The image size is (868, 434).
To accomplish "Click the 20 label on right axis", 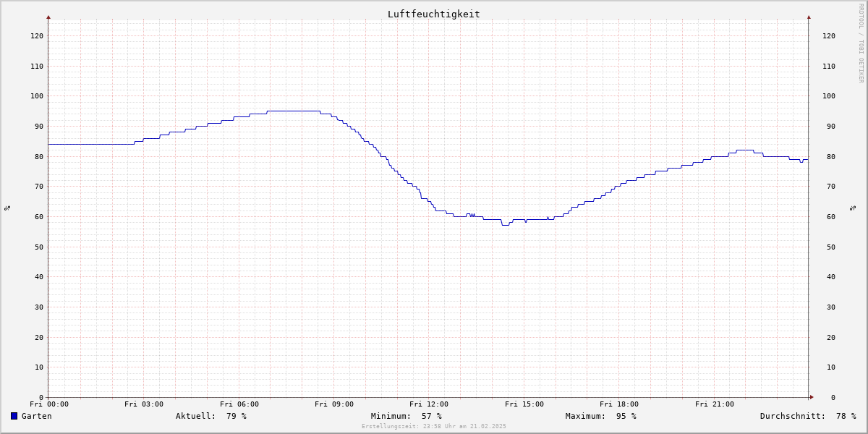I will pyautogui.click(x=831, y=337).
